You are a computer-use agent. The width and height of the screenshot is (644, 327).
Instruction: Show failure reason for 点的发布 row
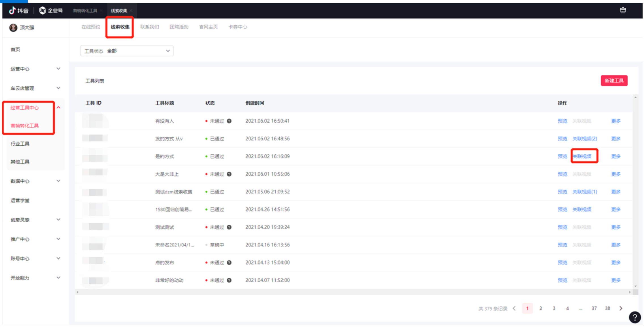pyautogui.click(x=229, y=262)
